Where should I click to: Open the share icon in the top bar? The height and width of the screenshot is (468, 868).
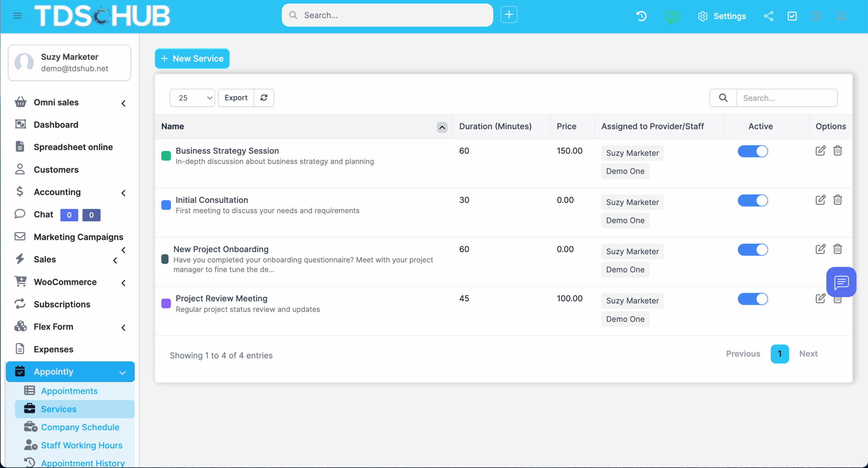click(x=768, y=16)
